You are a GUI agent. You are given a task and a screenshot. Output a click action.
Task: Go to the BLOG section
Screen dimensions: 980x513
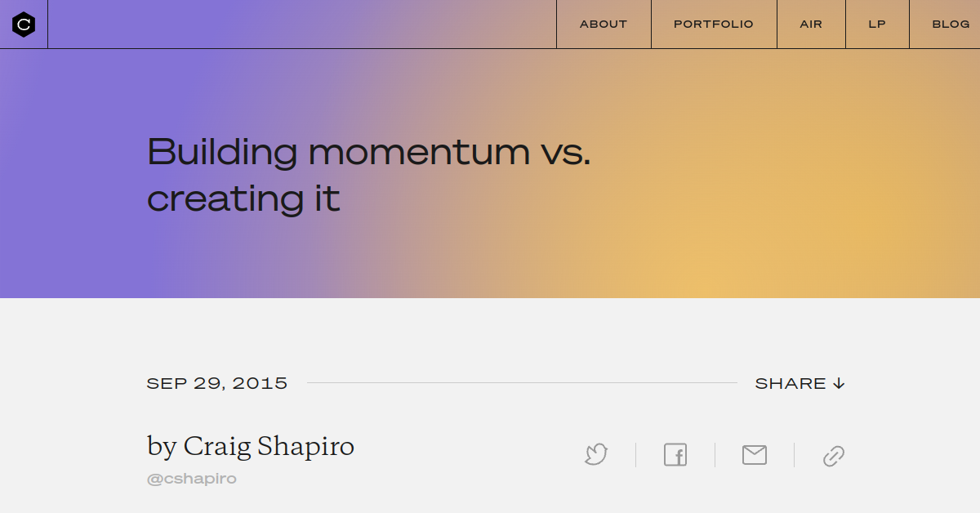(x=951, y=24)
